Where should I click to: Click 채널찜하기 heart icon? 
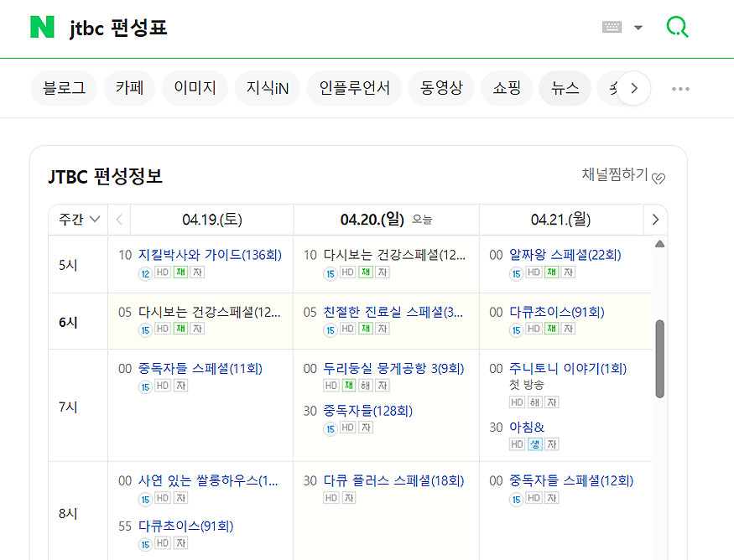[x=659, y=179]
